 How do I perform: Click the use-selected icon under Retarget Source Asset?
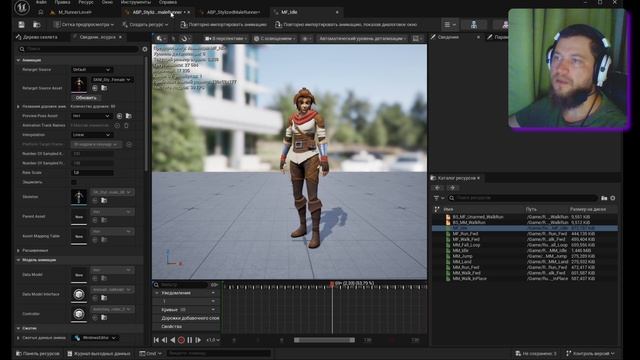point(95,88)
